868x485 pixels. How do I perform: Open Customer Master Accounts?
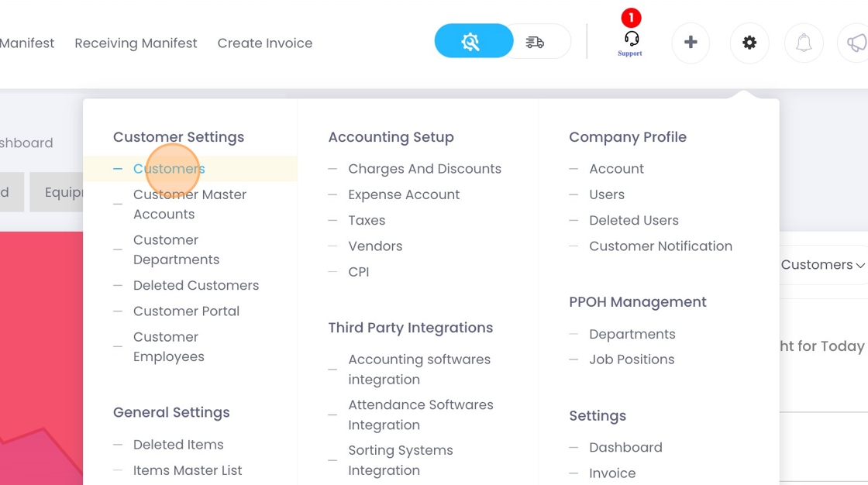190,205
